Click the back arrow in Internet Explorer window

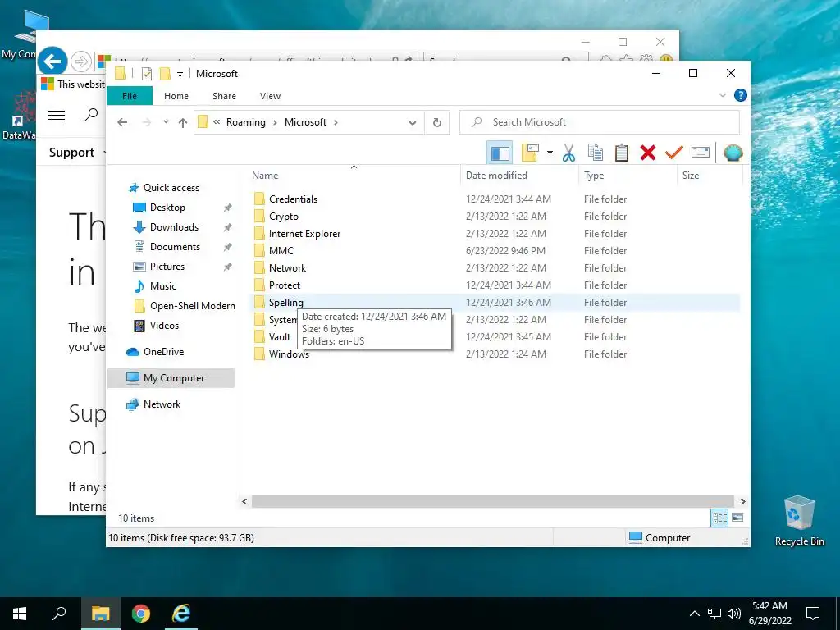[52, 61]
